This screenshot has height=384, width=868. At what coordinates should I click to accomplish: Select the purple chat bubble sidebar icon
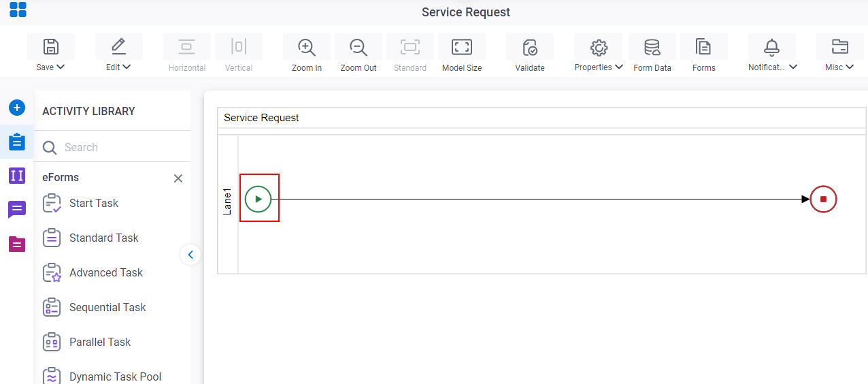17,210
